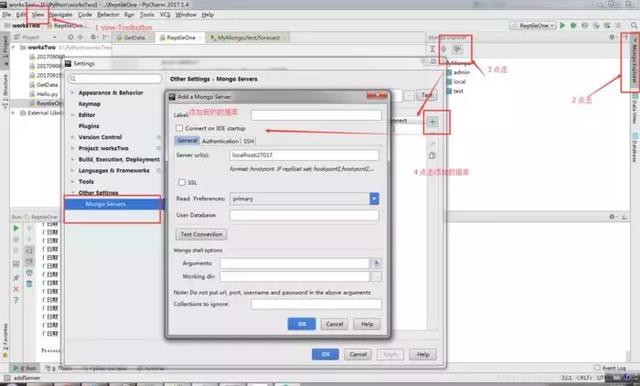Collapse the worksTwo project root

coord(13,47)
